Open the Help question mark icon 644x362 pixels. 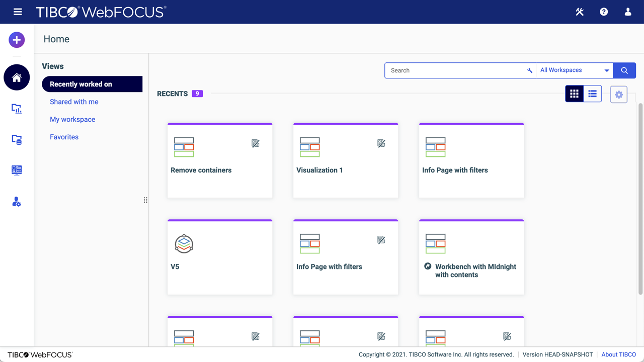[x=604, y=12]
